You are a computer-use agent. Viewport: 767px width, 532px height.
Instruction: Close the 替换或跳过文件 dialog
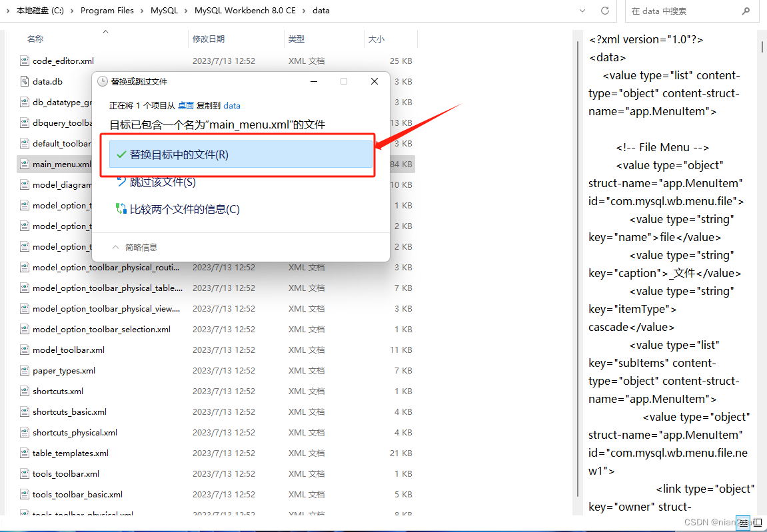(375, 82)
